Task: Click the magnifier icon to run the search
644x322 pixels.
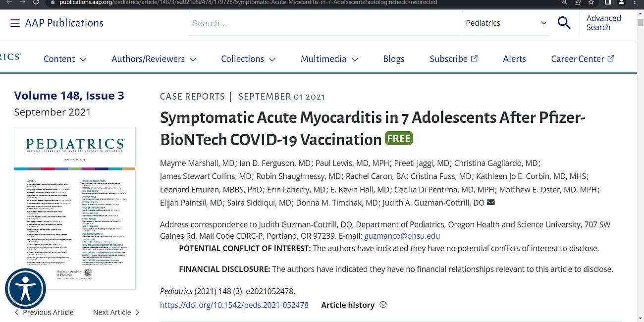Action: coord(564,23)
